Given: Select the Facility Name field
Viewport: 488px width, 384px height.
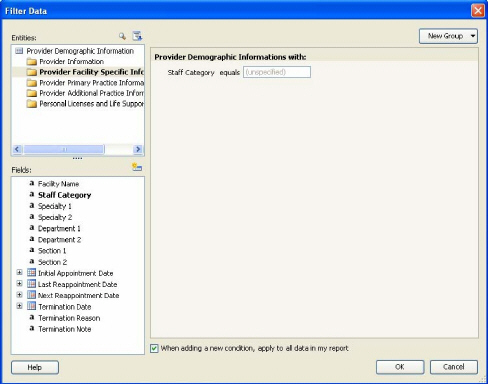Looking at the screenshot, I should (58, 184).
